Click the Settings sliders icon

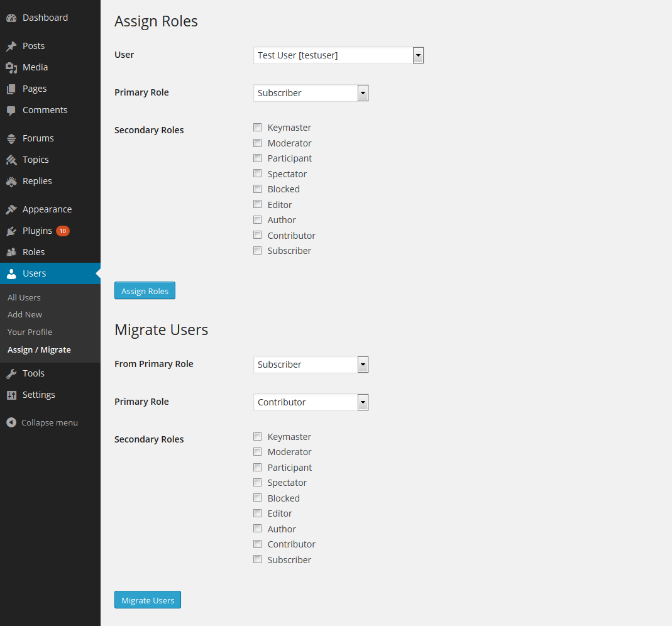click(11, 395)
